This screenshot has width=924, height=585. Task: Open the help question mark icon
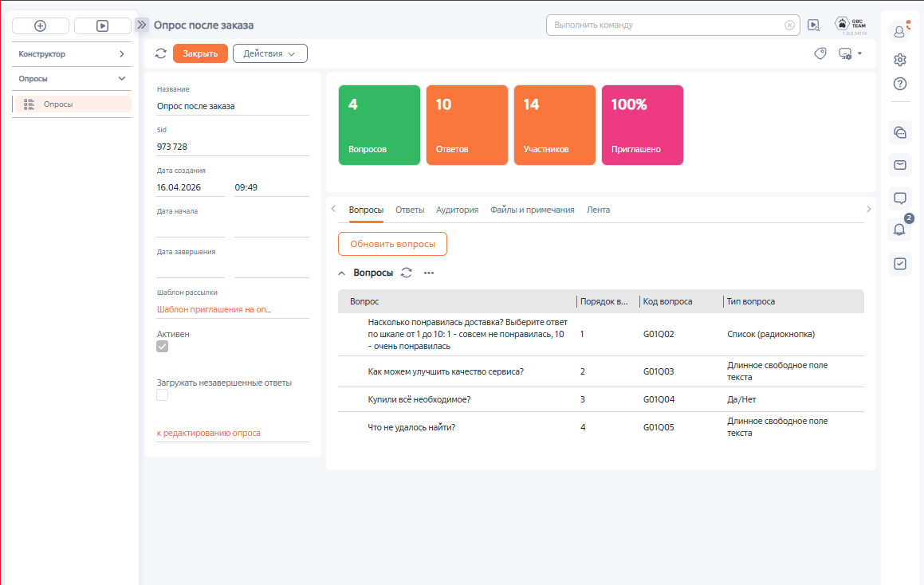point(900,84)
